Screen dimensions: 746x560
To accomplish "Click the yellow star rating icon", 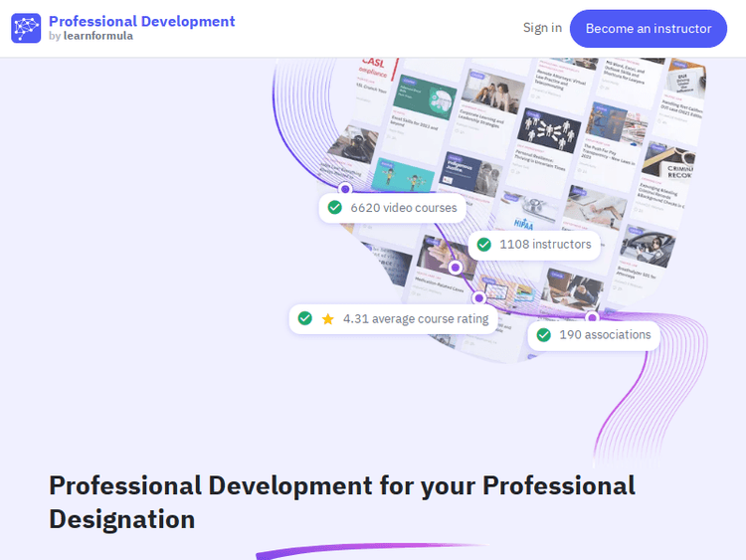I will [328, 319].
